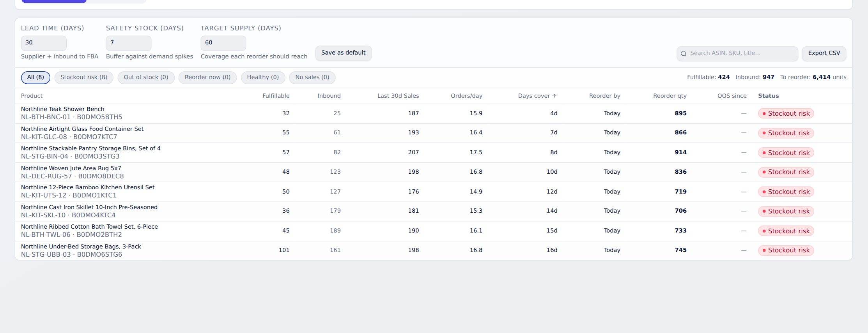Select the Healthy (0) filter
868x333 pixels.
click(263, 78)
